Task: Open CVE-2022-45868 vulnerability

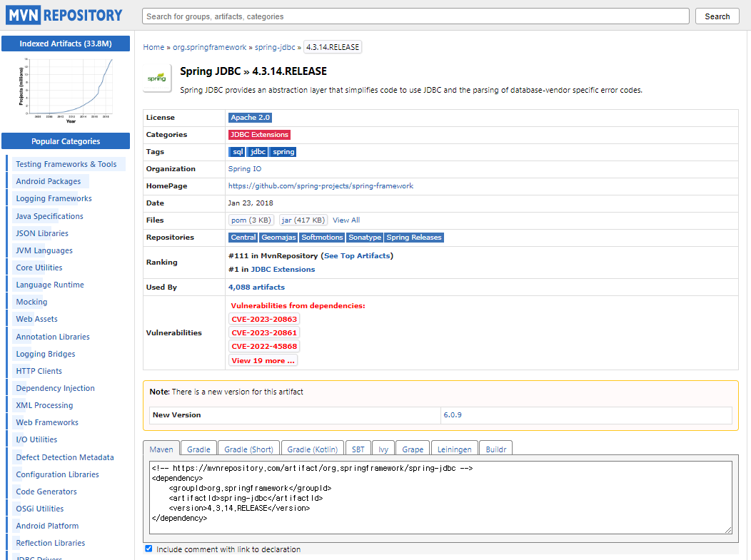Action: (264, 347)
